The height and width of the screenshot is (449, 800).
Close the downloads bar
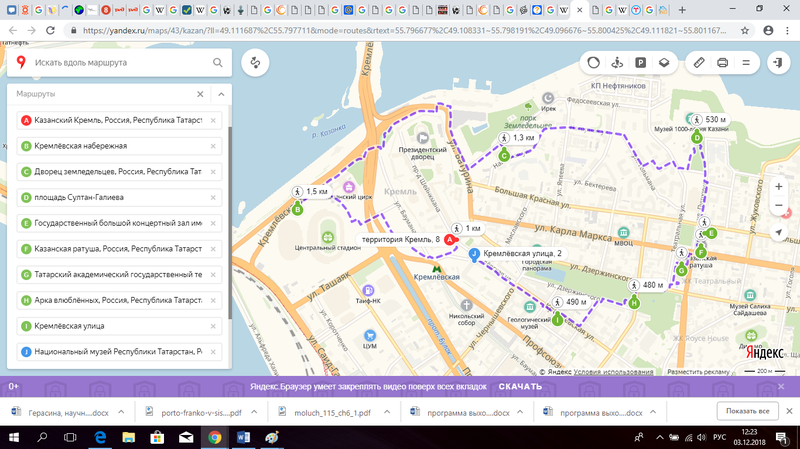point(789,411)
